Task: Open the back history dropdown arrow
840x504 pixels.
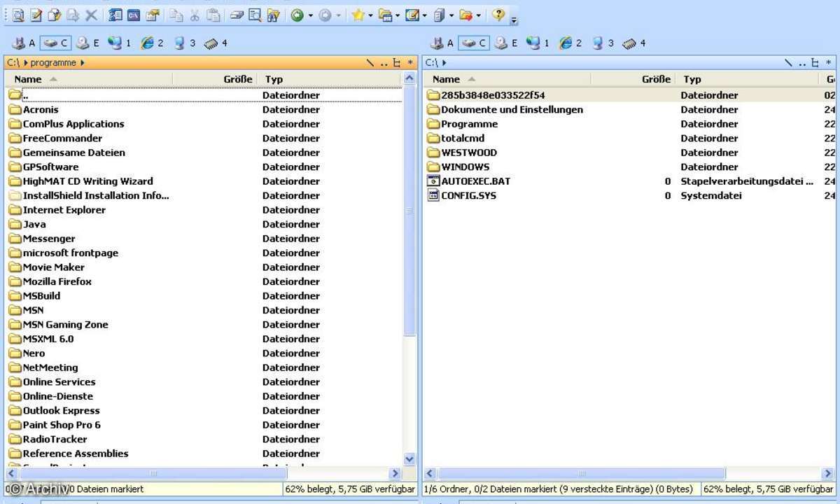Action: pos(310,15)
